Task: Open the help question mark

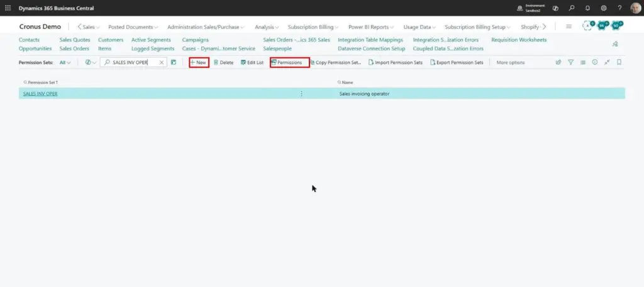Action: coord(619,8)
